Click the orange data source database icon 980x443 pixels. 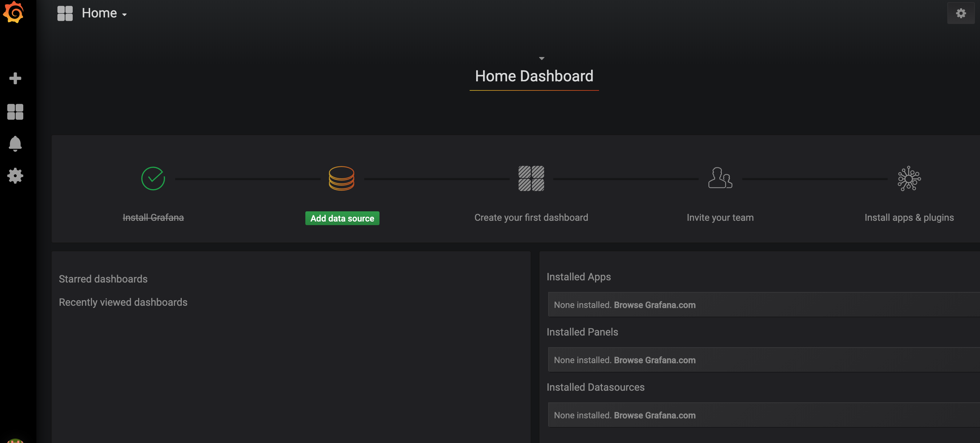tap(341, 178)
